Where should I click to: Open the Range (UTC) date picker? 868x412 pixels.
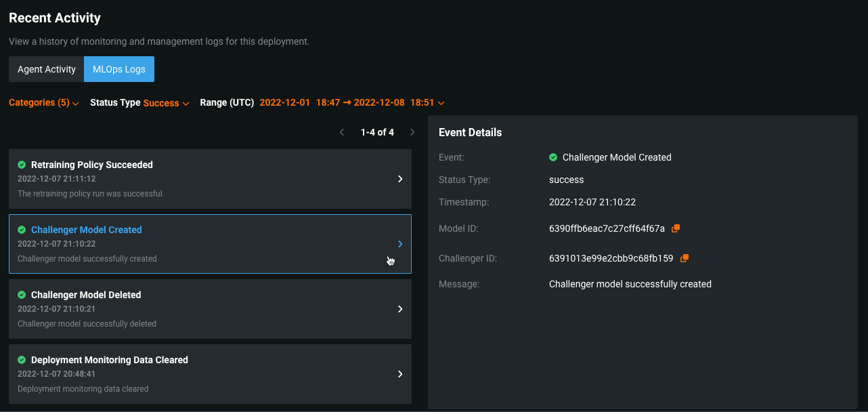pos(352,103)
